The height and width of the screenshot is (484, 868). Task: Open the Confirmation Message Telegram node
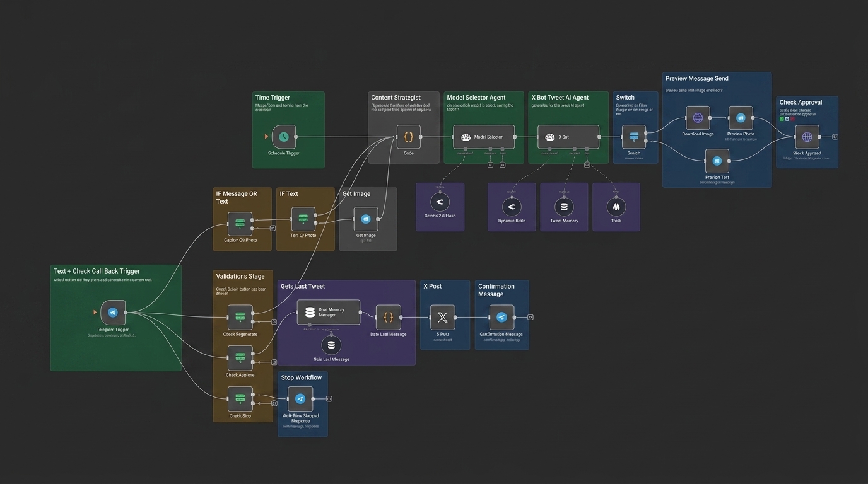501,318
